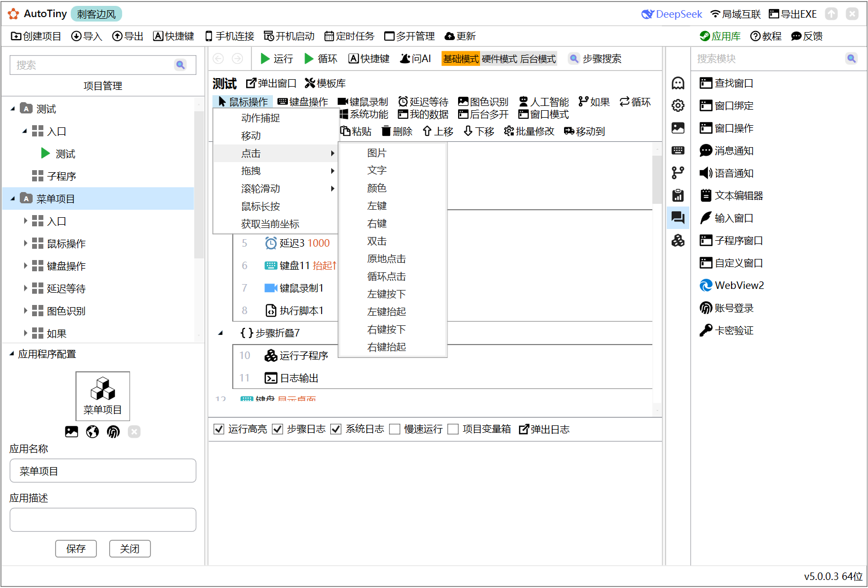Open 手机连接 from the toolbar
The height and width of the screenshot is (588, 868).
230,36
